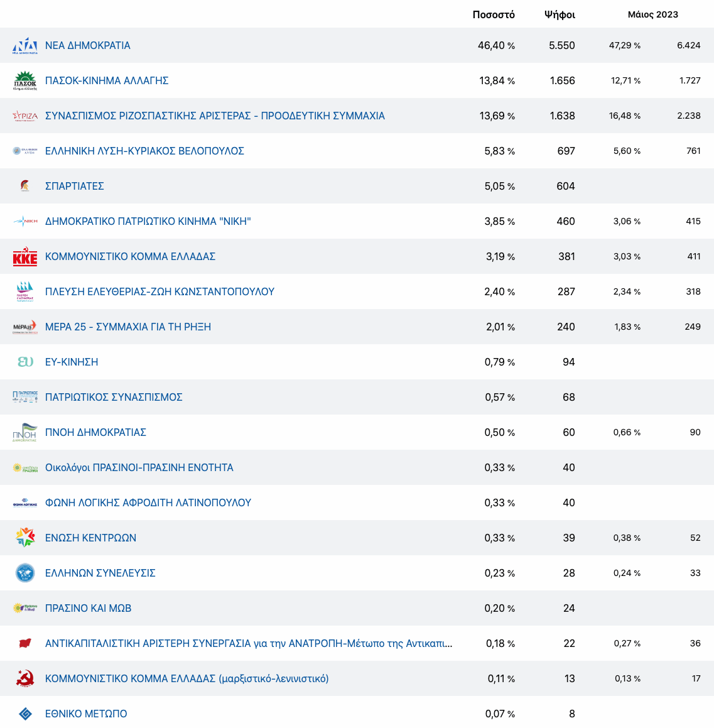Click the 47,29 % May 2023 value
This screenshot has width=714, height=728.
(625, 45)
